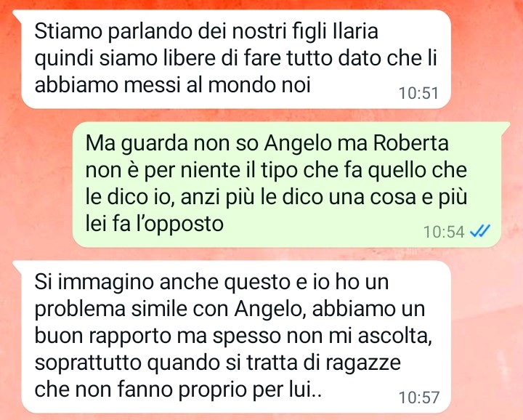The height and width of the screenshot is (420, 523).
Task: Click the tail of the third message bubble
Action: (x=17, y=265)
